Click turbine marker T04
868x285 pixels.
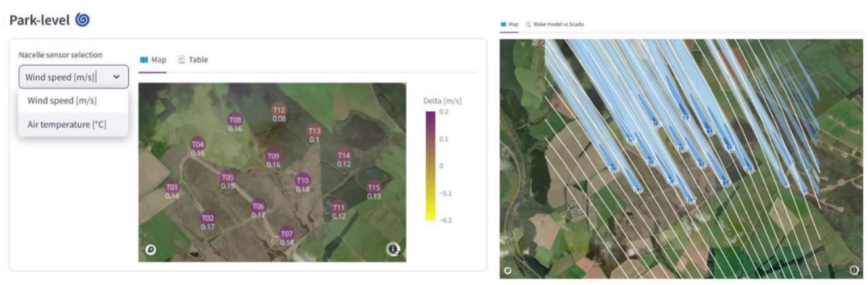pyautogui.click(x=198, y=144)
